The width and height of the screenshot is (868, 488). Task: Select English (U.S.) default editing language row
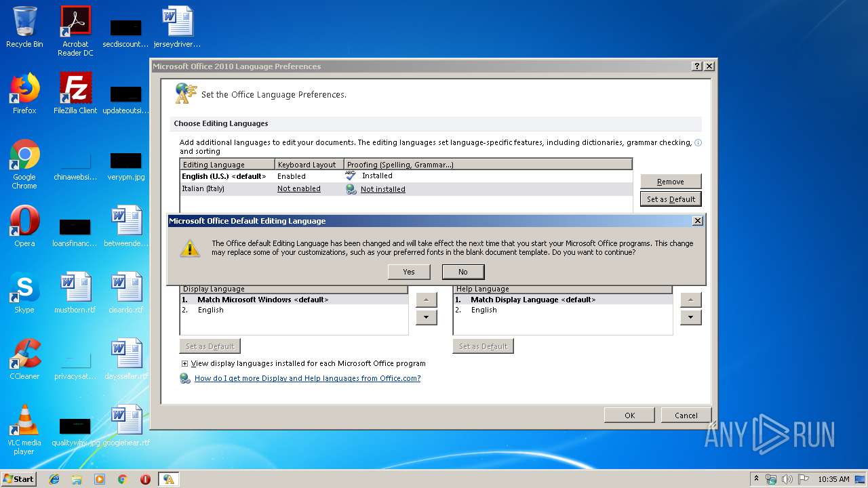coord(406,176)
